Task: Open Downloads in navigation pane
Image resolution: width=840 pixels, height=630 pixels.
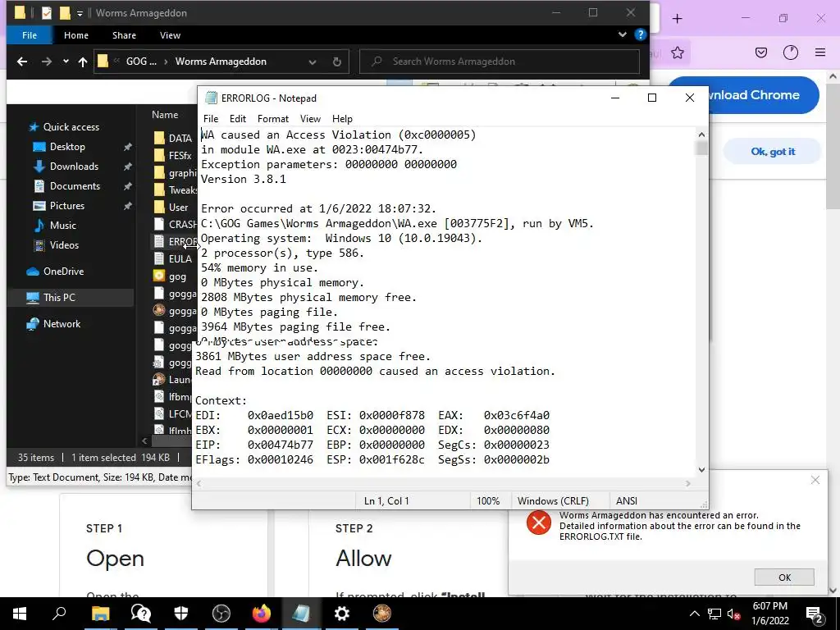Action: coord(74,167)
